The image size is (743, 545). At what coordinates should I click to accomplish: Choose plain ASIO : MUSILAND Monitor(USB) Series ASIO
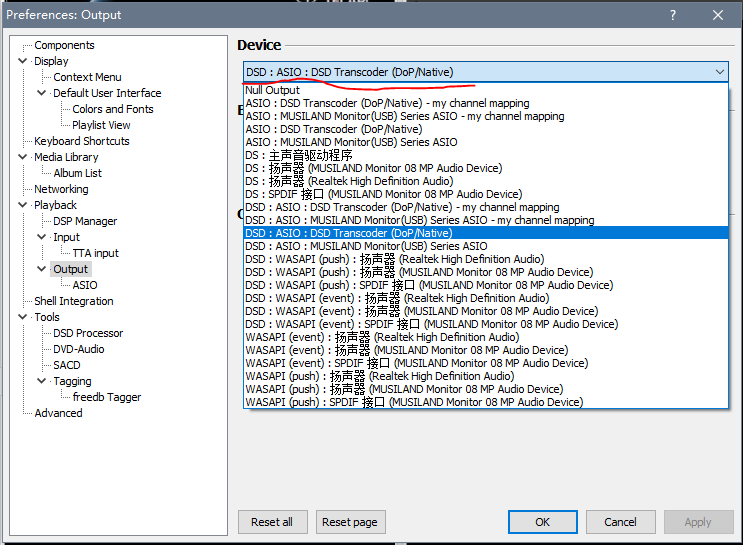pyautogui.click(x=486, y=142)
